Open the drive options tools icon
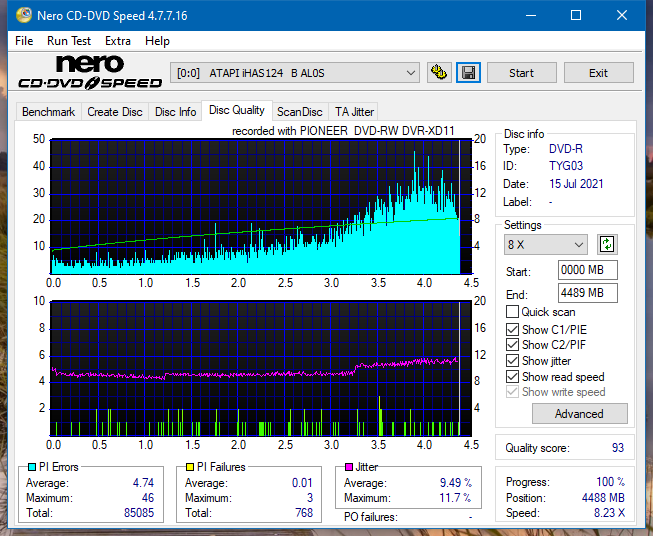653x536 pixels. click(439, 73)
